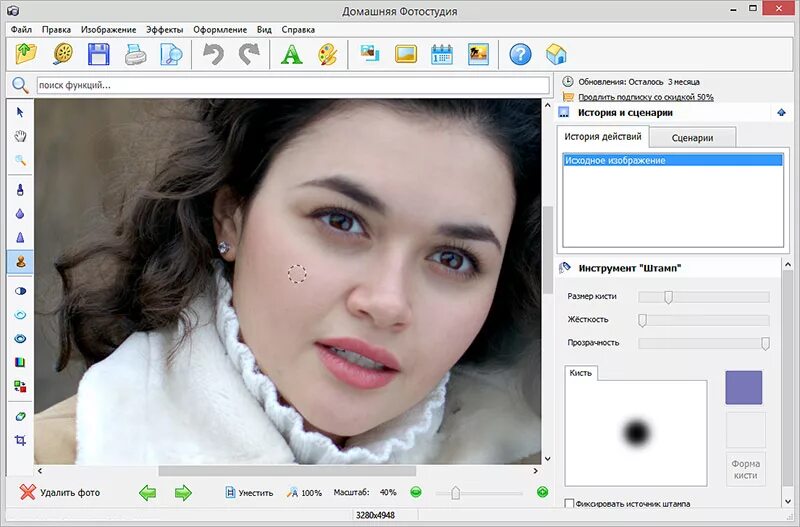Select the crop tool
Image resolution: width=800 pixels, height=527 pixels.
(x=20, y=440)
